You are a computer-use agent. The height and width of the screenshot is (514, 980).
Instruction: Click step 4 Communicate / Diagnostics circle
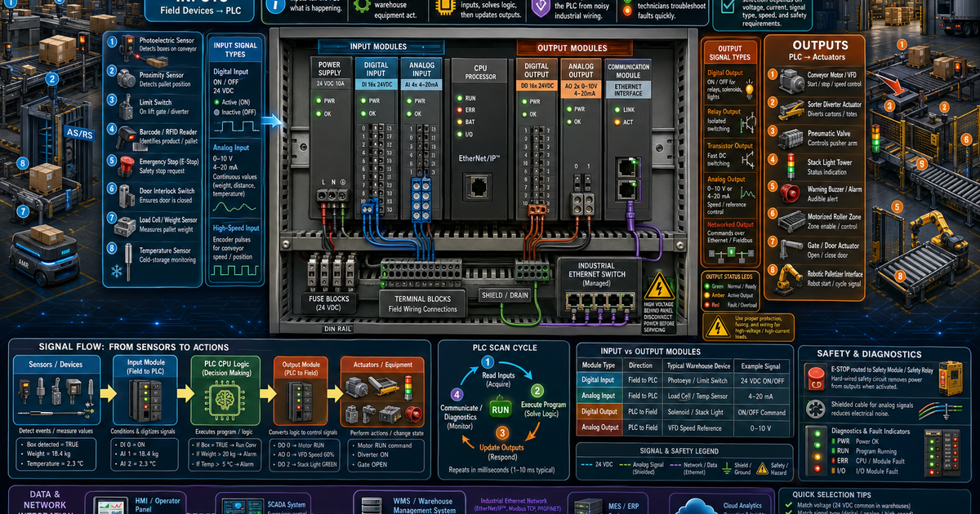457,393
